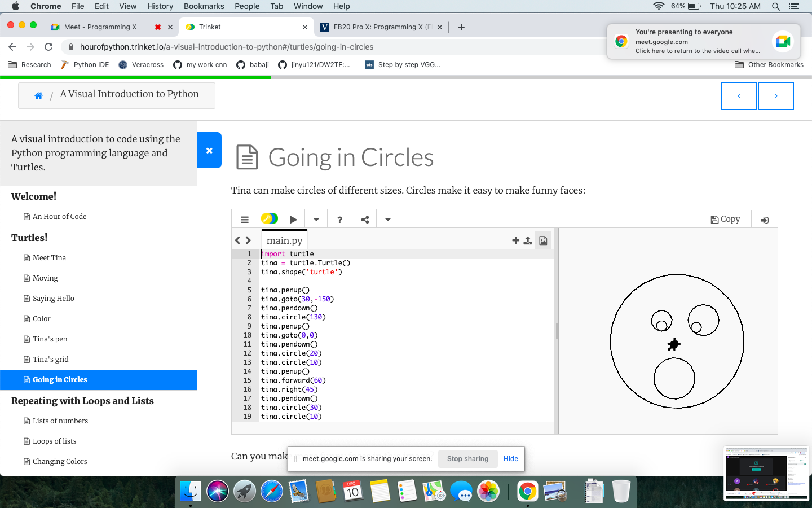812x508 pixels.
Task: Click the question mark help icon
Action: (x=339, y=220)
